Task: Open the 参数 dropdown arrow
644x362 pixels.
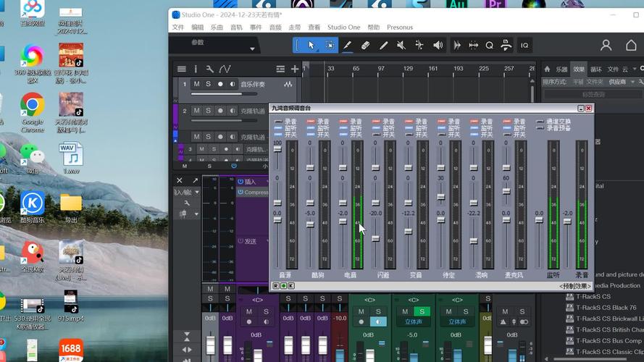Action: tap(252, 49)
